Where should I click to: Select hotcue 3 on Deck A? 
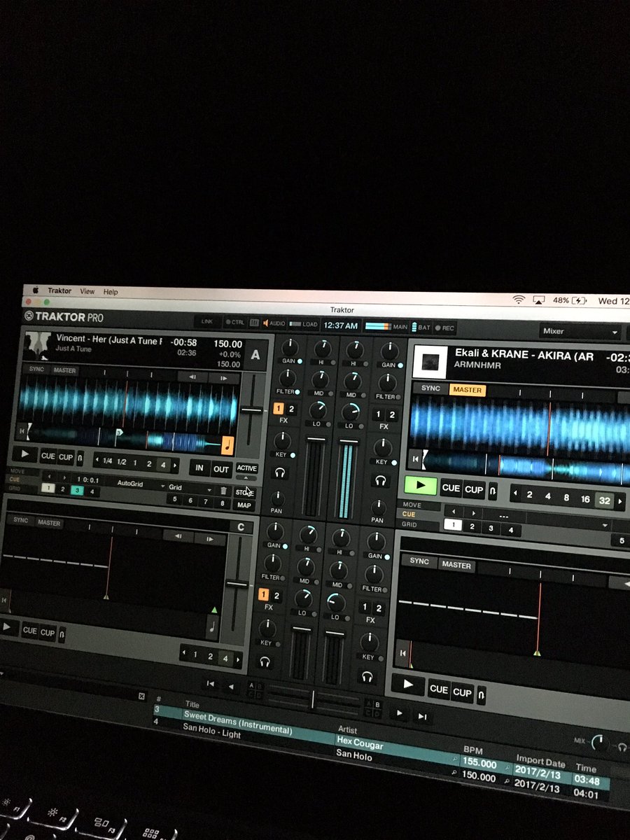(77, 491)
